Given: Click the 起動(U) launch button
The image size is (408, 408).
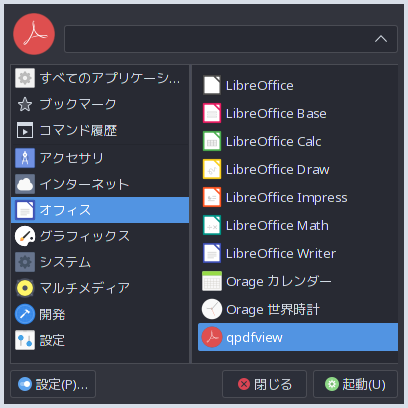Looking at the screenshot, I should (355, 384).
